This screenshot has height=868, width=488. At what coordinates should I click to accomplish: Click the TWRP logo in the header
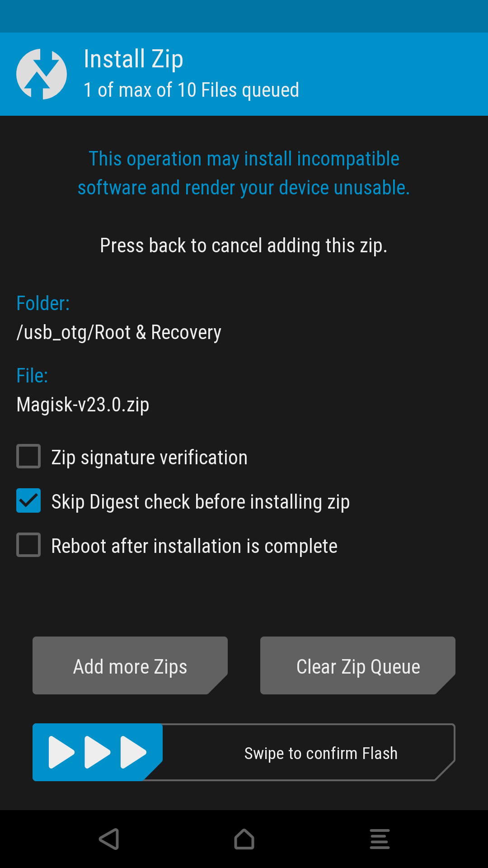pos(42,74)
